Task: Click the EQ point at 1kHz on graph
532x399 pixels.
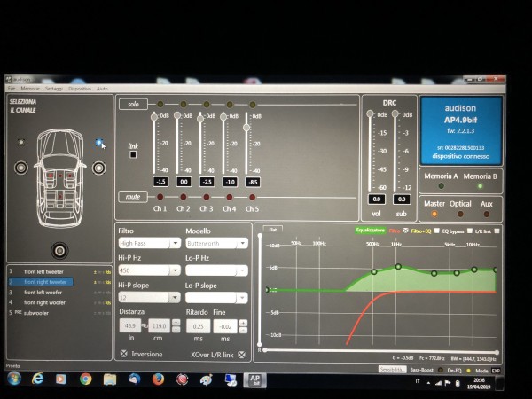Action: click(398, 267)
